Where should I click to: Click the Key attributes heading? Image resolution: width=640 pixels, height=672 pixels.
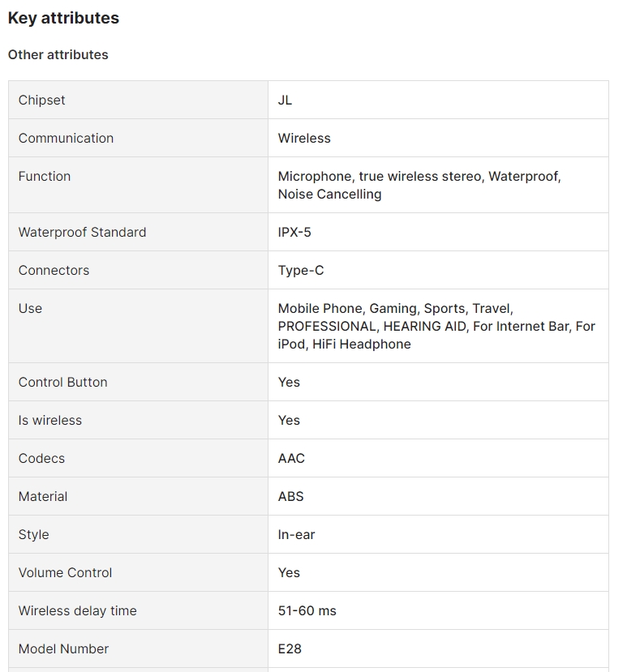coord(63,18)
